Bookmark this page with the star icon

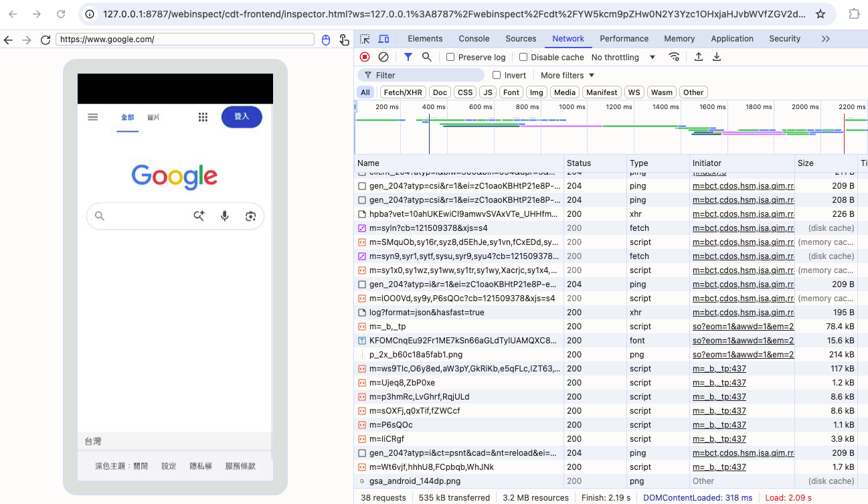[820, 14]
